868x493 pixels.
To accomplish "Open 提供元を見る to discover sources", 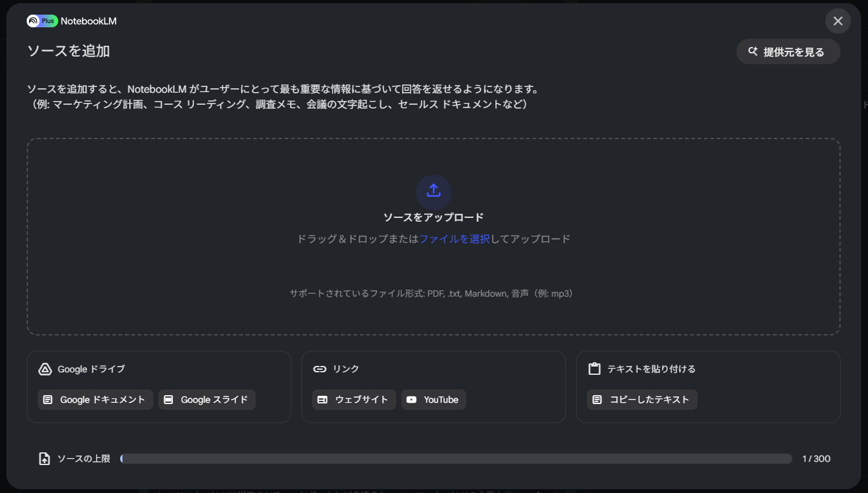I will tap(788, 52).
